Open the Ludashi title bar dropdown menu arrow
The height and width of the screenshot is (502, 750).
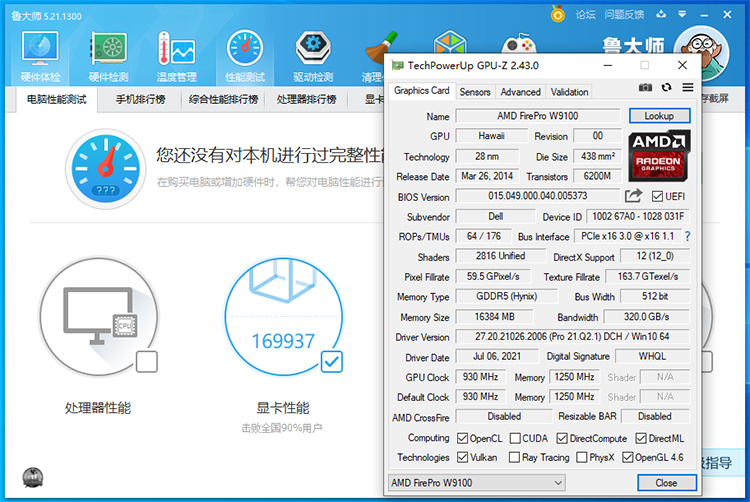coord(682,14)
